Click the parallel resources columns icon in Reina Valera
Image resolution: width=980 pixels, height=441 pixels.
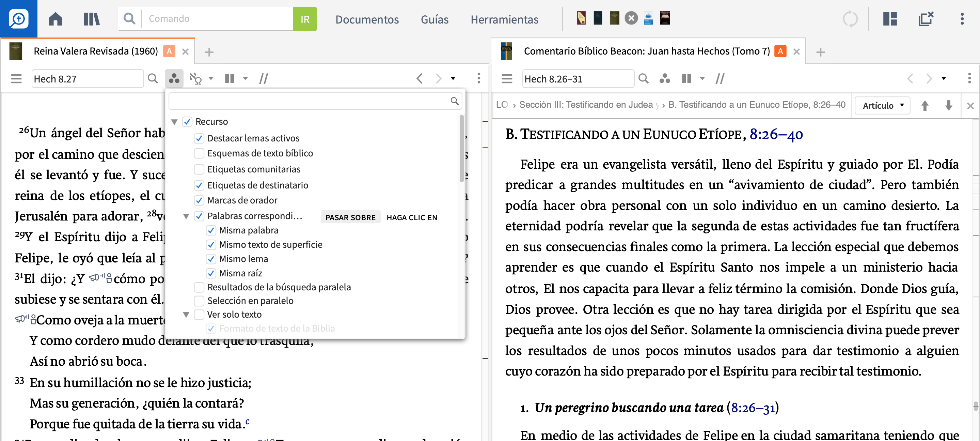point(230,79)
